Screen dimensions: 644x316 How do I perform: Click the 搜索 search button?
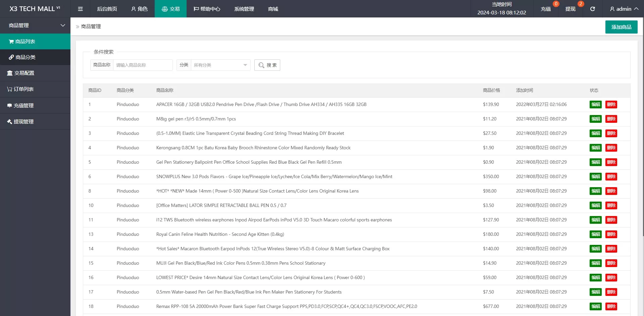[x=267, y=65]
